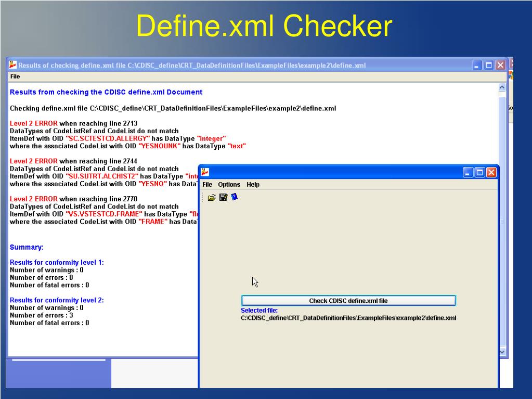This screenshot has height=399, width=532.
Task: Open help via the blue question-mark book icon
Action: (234, 197)
